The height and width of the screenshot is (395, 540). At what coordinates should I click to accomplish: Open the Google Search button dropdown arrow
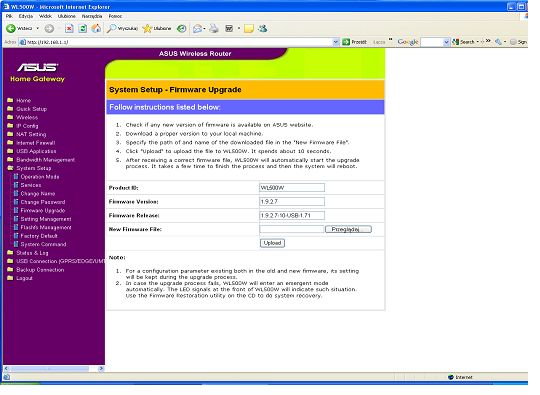(x=478, y=42)
